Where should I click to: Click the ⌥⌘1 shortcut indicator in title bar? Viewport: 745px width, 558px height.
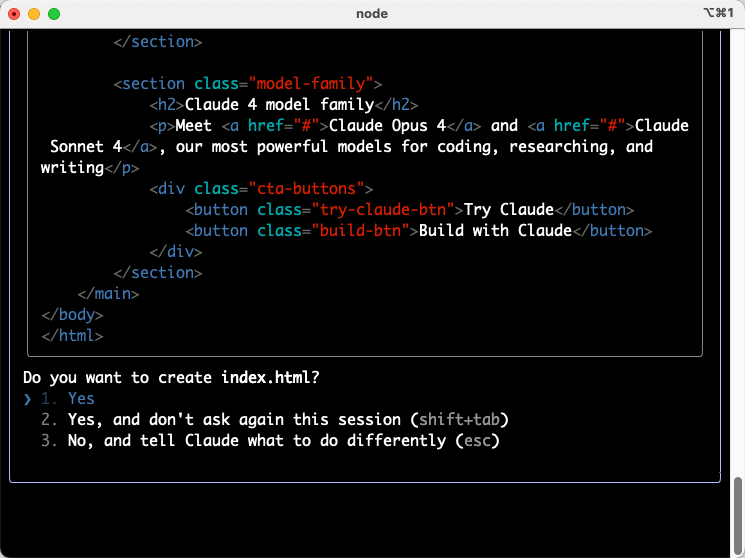718,13
